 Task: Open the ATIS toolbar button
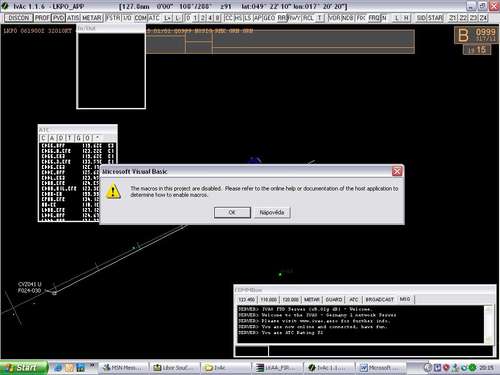[x=73, y=18]
